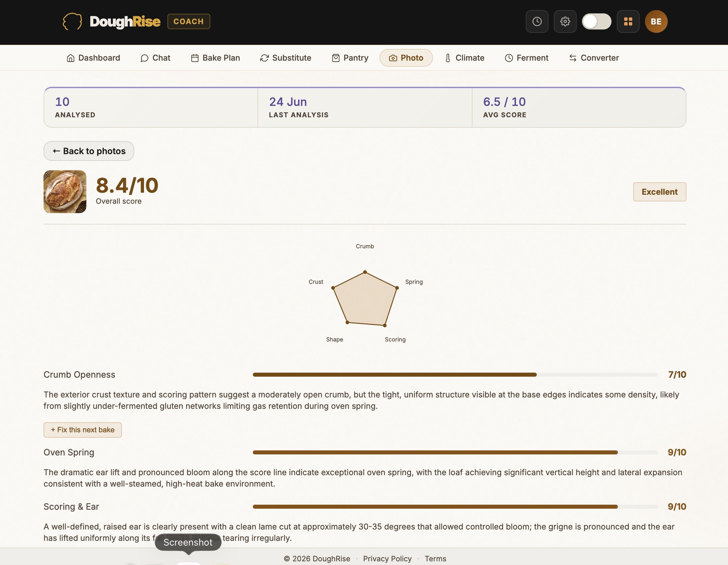Select the Photo tab
This screenshot has height=565, width=728.
point(406,58)
